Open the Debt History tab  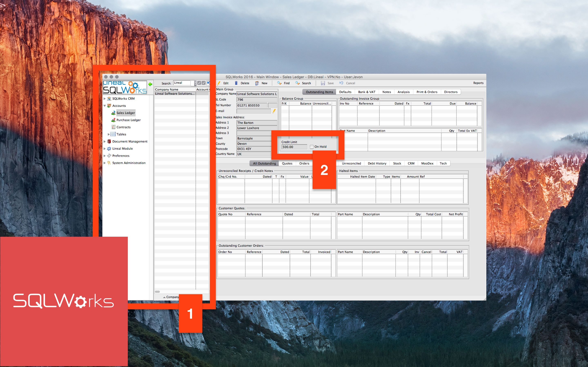coord(377,163)
